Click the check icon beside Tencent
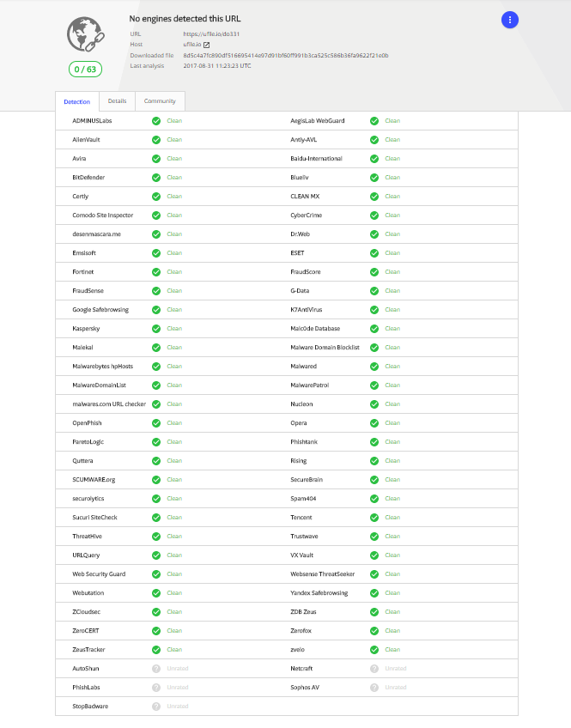This screenshot has height=728, width=571. [374, 518]
